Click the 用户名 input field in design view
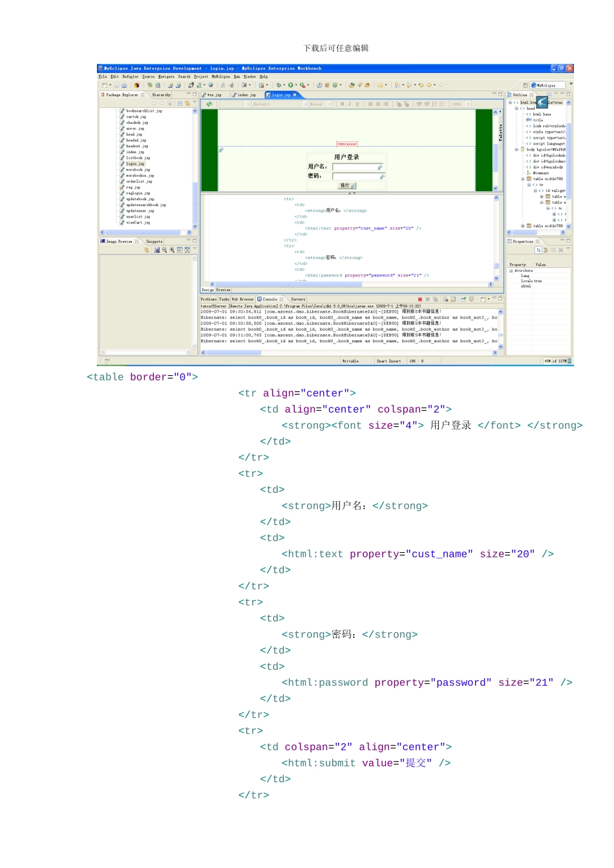614x868 pixels. 357,167
